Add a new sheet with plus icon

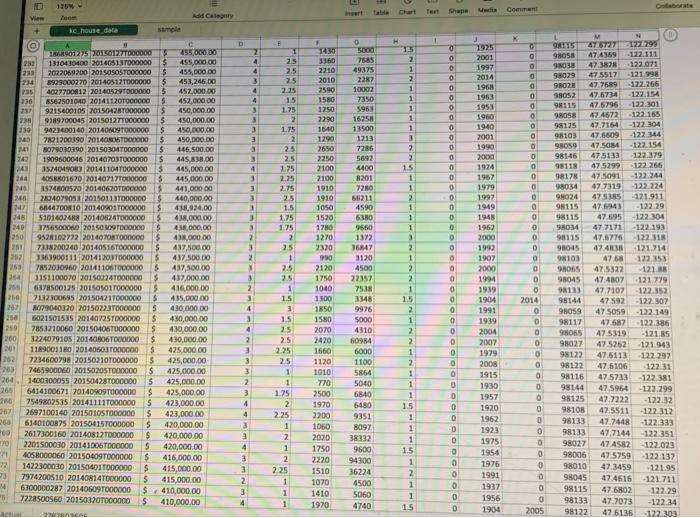(37, 31)
